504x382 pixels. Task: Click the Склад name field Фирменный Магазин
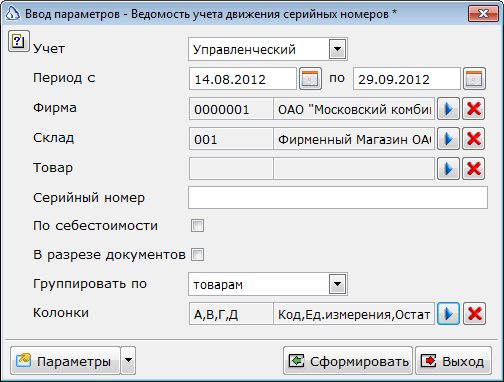pyautogui.click(x=354, y=138)
